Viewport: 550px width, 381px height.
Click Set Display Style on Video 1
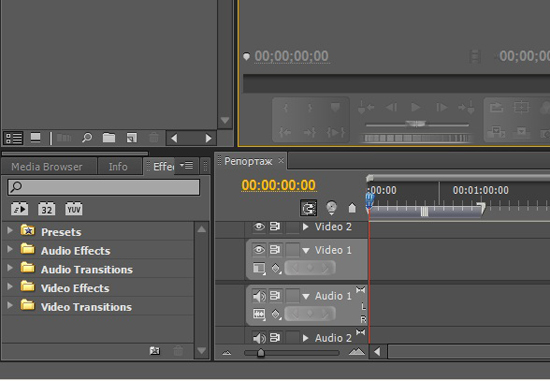pos(259,268)
